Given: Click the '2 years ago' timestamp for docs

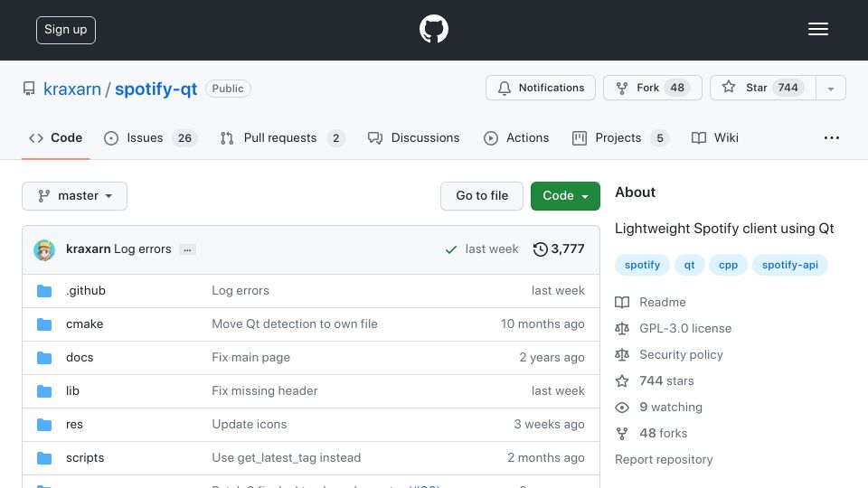Looking at the screenshot, I should (x=552, y=358).
